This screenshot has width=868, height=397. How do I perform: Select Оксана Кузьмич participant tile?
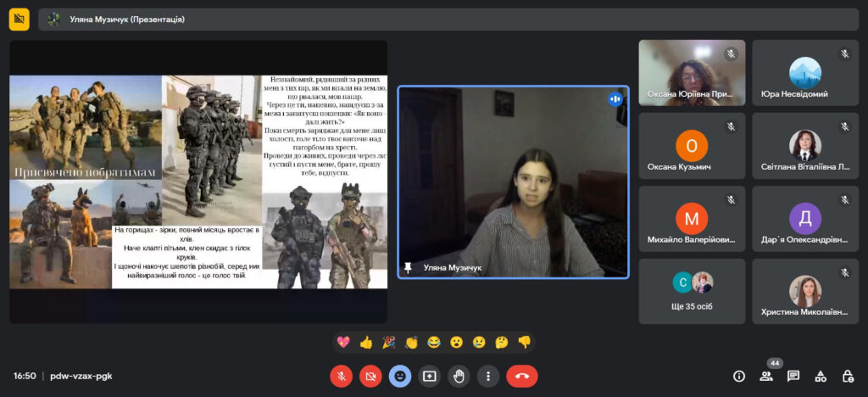(692, 145)
